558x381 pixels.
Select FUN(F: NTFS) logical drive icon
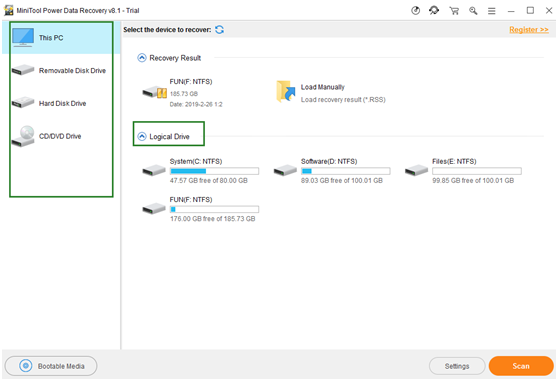[154, 208]
